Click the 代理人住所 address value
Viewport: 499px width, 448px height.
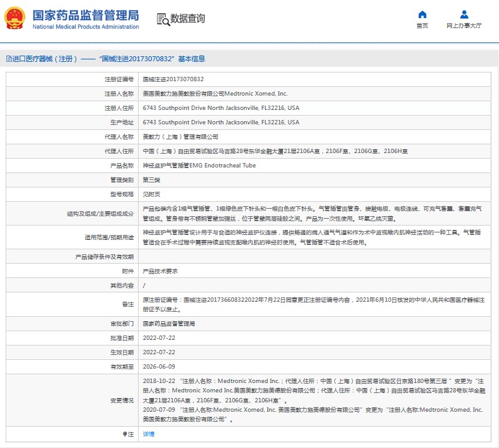275,151
